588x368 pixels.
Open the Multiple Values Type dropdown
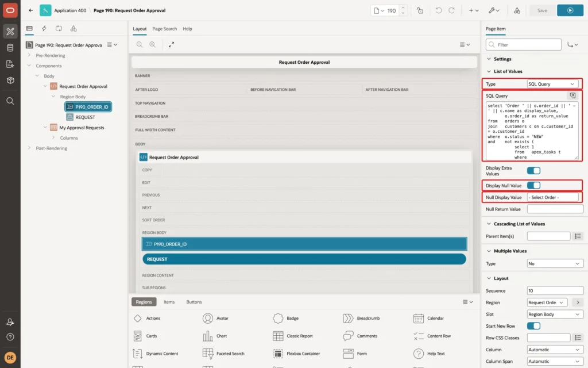pos(555,263)
